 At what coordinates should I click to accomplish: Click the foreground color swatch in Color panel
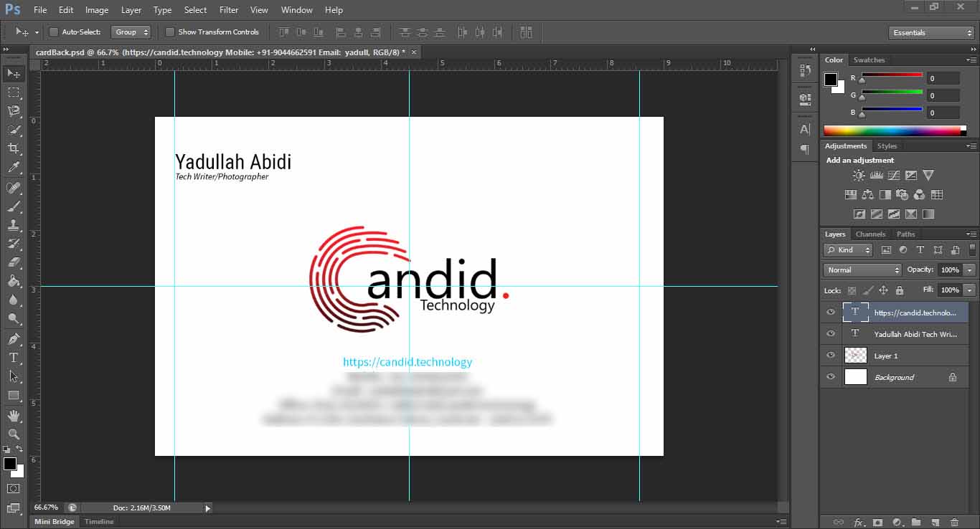830,79
